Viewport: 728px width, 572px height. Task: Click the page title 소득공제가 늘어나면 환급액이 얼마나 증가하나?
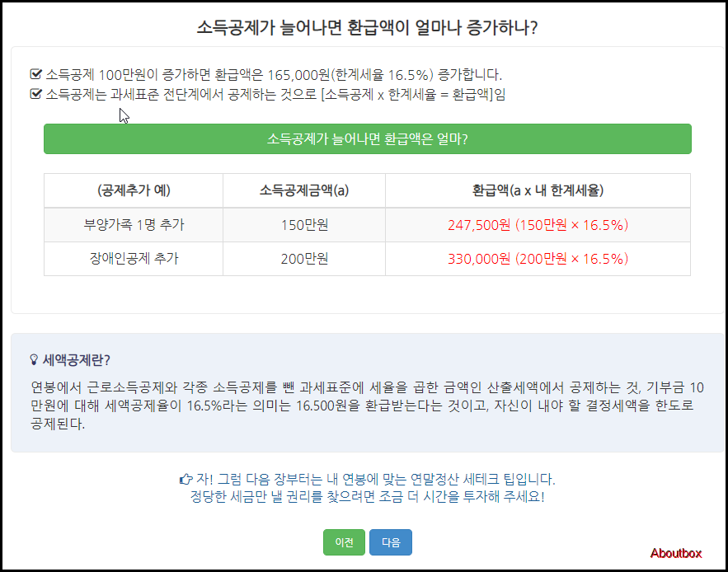click(x=367, y=28)
